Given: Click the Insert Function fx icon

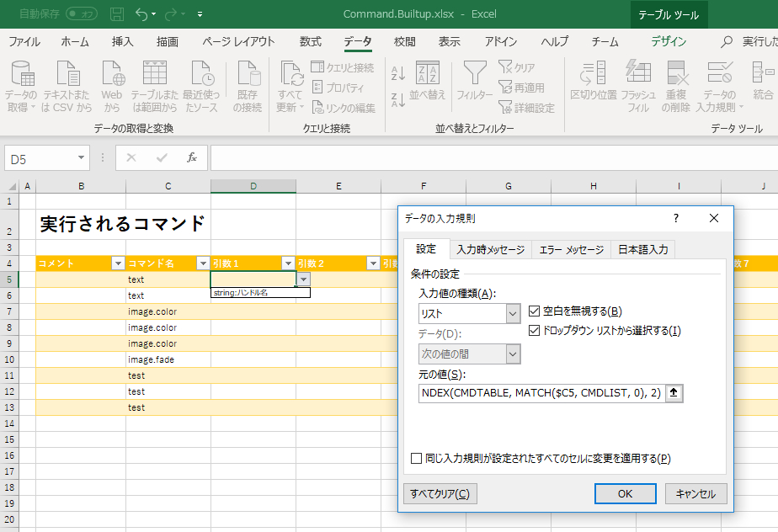Looking at the screenshot, I should coord(191,157).
